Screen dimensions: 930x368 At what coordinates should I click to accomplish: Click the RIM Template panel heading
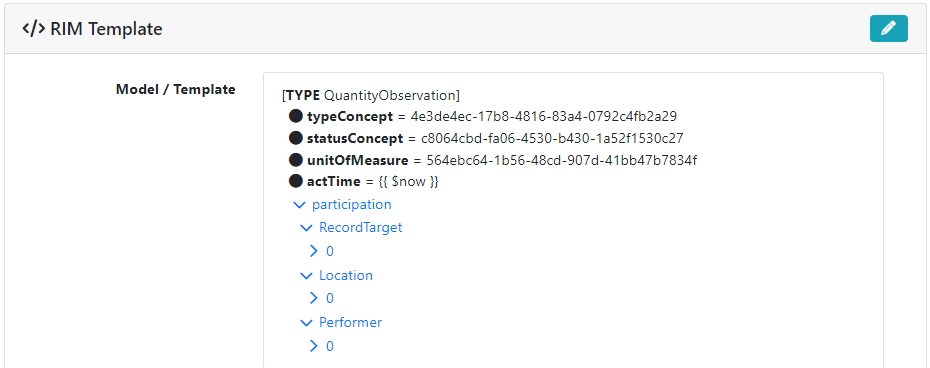(x=106, y=28)
